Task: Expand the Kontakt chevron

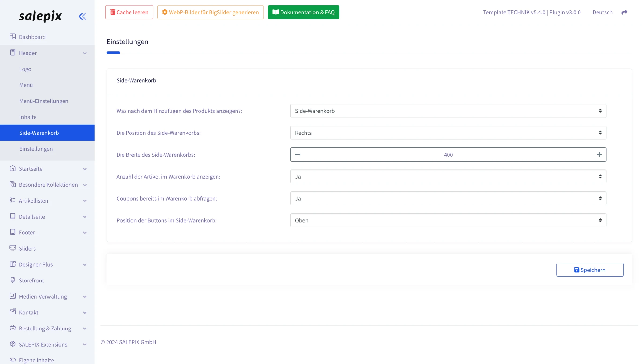Action: pos(85,312)
